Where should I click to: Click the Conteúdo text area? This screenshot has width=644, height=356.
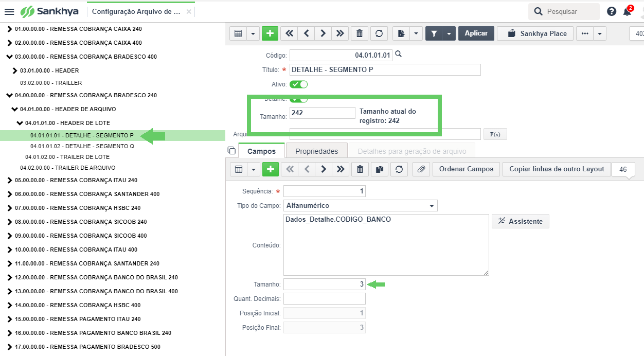point(386,245)
